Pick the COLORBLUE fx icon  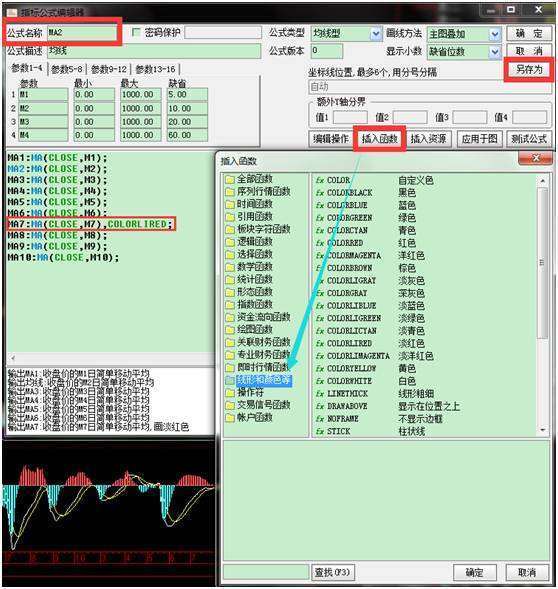pos(320,205)
